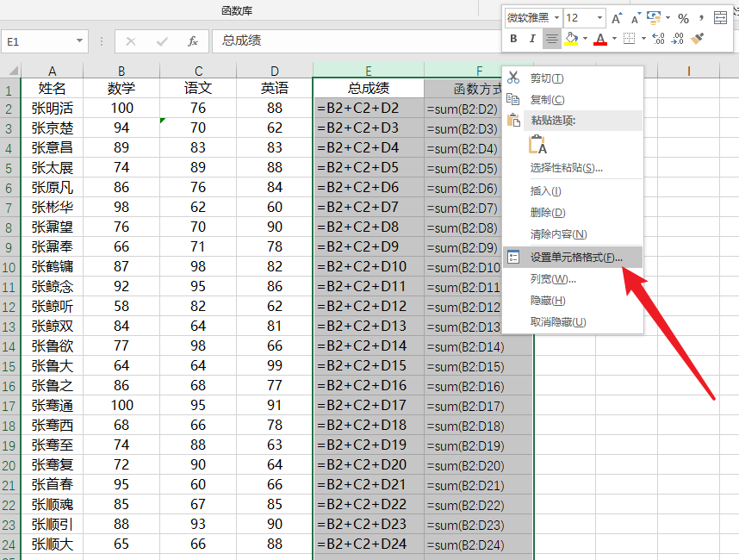Screen dimensions: 739x560
Task: Choose 设置单元格格式 from context menu
Action: [x=575, y=257]
